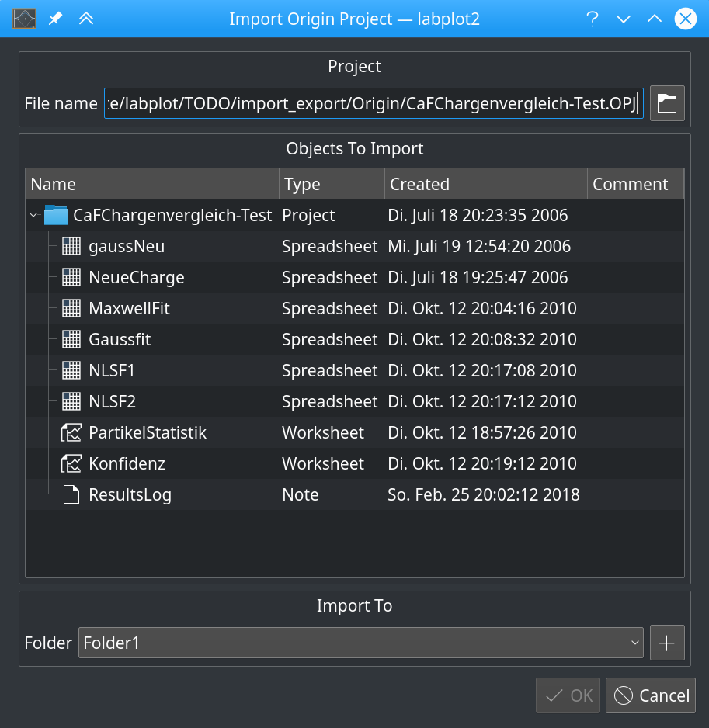Cancel the import dialog

[x=650, y=695]
